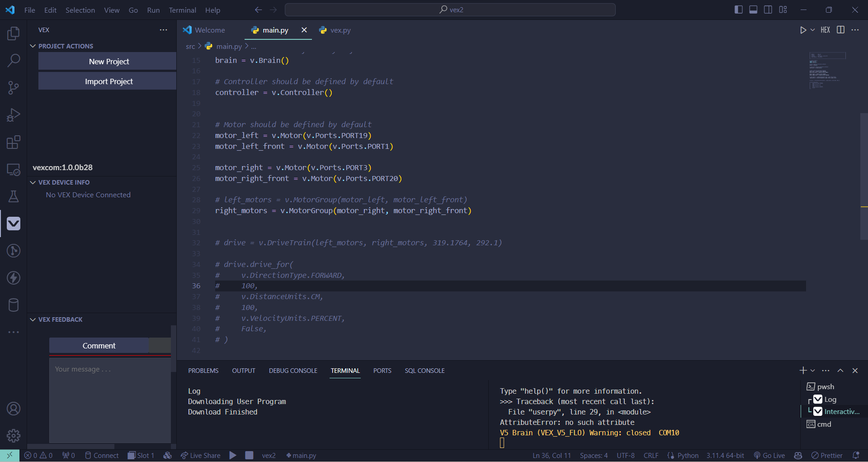This screenshot has height=462, width=868.
Task: Open the Search view in activity bar
Action: [14, 61]
